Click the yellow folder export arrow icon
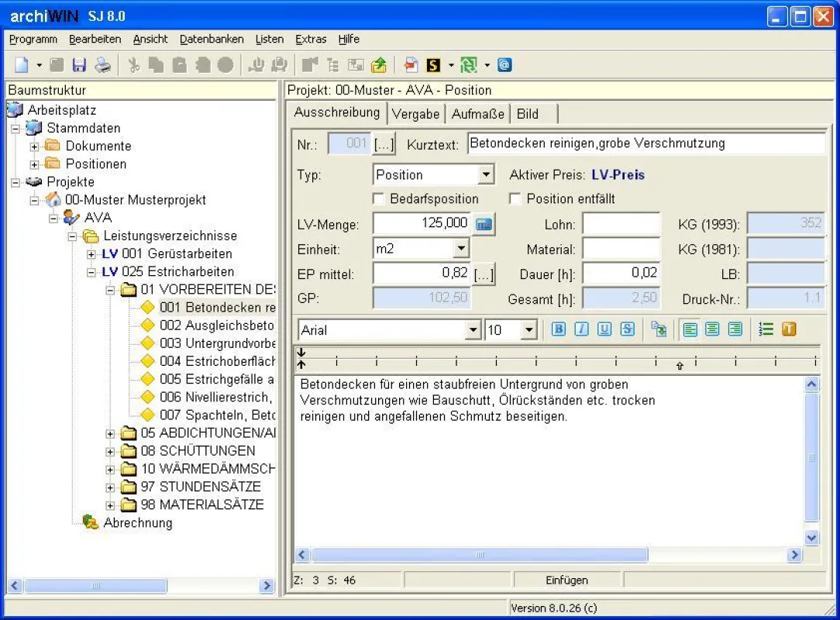The image size is (840, 620). point(379,65)
